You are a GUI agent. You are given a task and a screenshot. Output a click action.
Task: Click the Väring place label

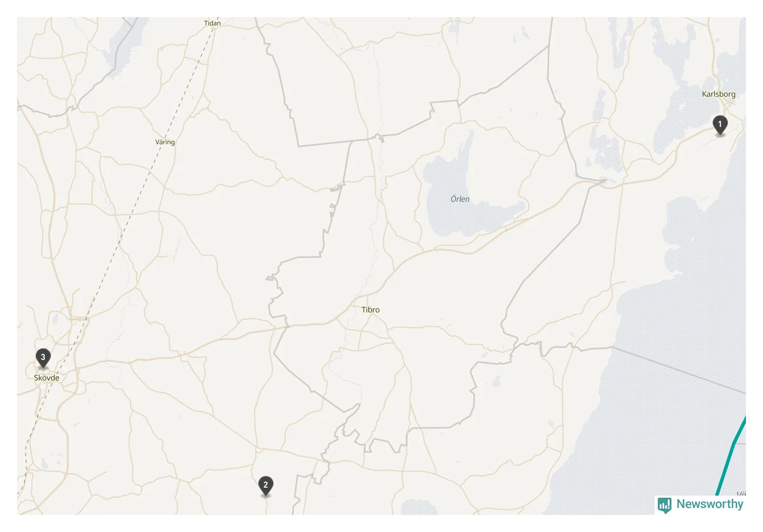click(x=165, y=142)
